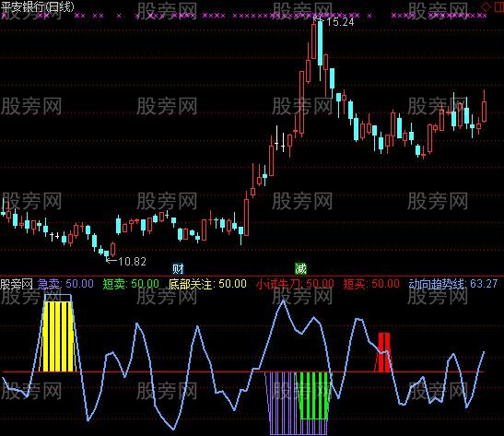
Task: Click the red candlestick at the 10.82 low
Action: [112, 249]
